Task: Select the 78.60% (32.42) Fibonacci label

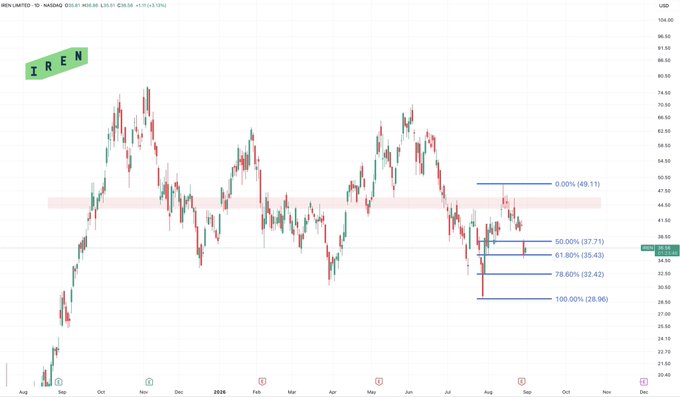Action: pos(579,274)
